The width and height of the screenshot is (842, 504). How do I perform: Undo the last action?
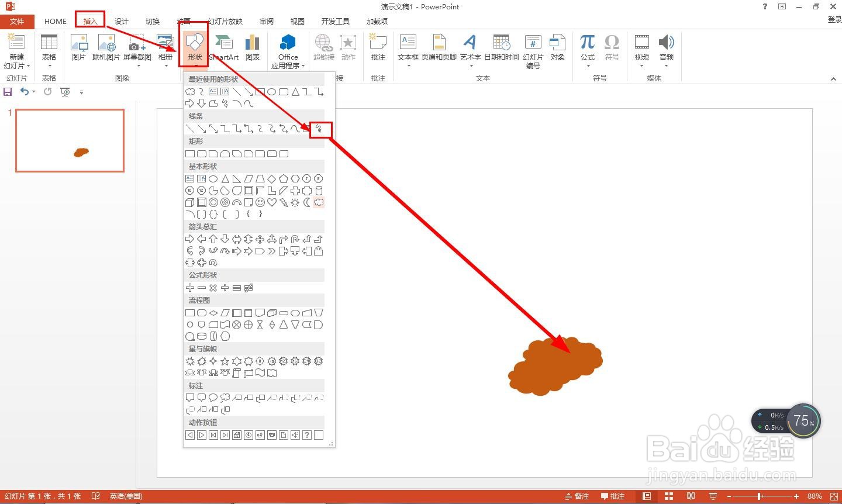pyautogui.click(x=25, y=92)
